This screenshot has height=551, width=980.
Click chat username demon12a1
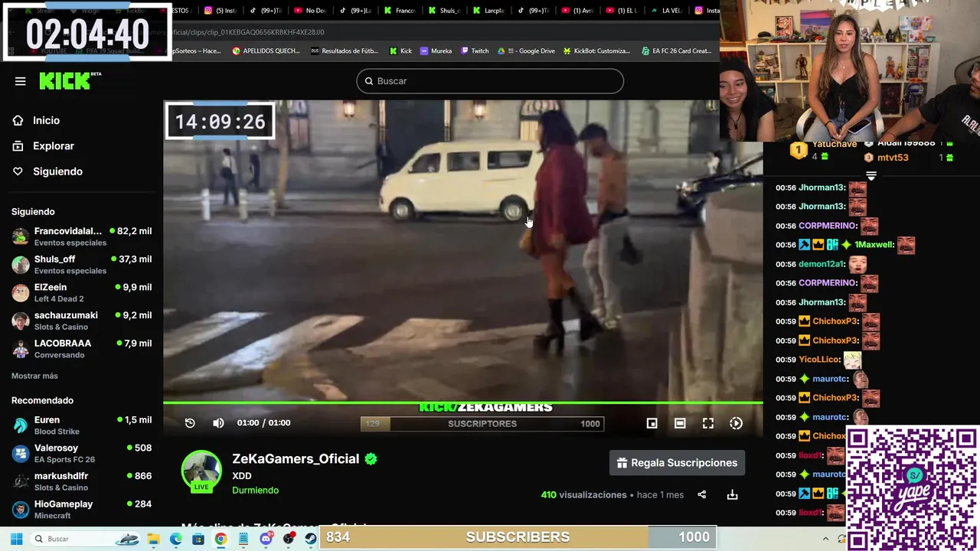(822, 264)
